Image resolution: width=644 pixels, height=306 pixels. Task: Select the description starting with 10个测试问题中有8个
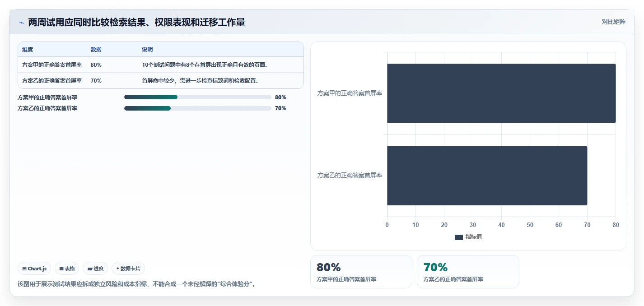205,65
